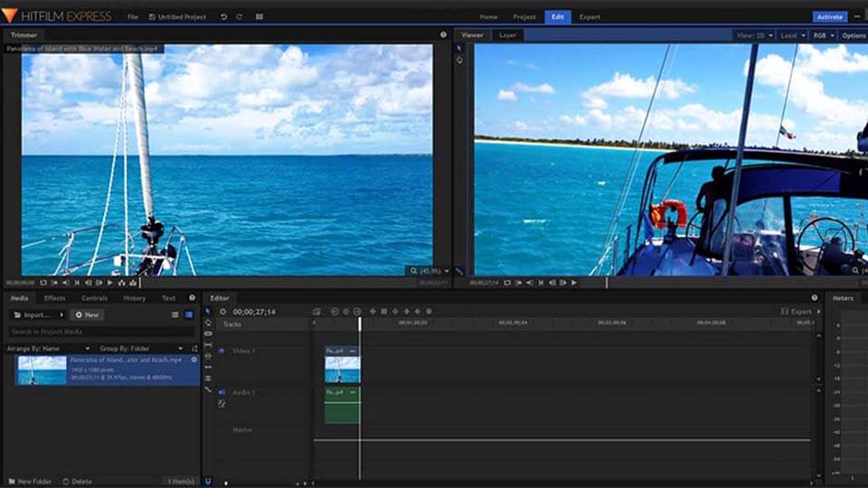Open the workspaces grid icon in top bar
The height and width of the screenshot is (488, 868).
point(259,17)
